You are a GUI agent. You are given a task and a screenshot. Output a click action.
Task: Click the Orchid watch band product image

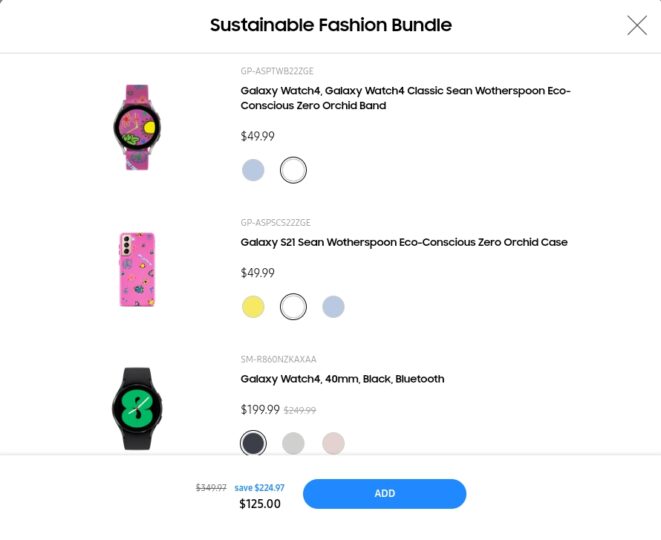coord(137,126)
